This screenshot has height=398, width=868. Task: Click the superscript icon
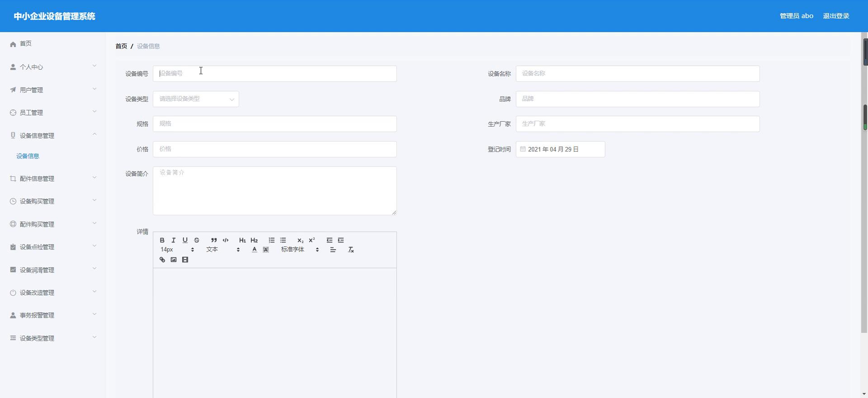pyautogui.click(x=312, y=240)
